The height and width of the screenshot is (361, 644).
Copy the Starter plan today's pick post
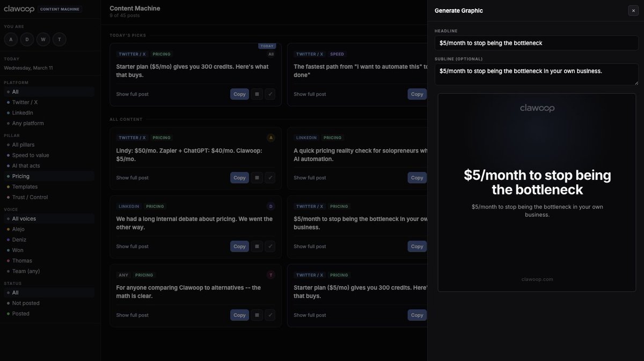[x=239, y=94]
